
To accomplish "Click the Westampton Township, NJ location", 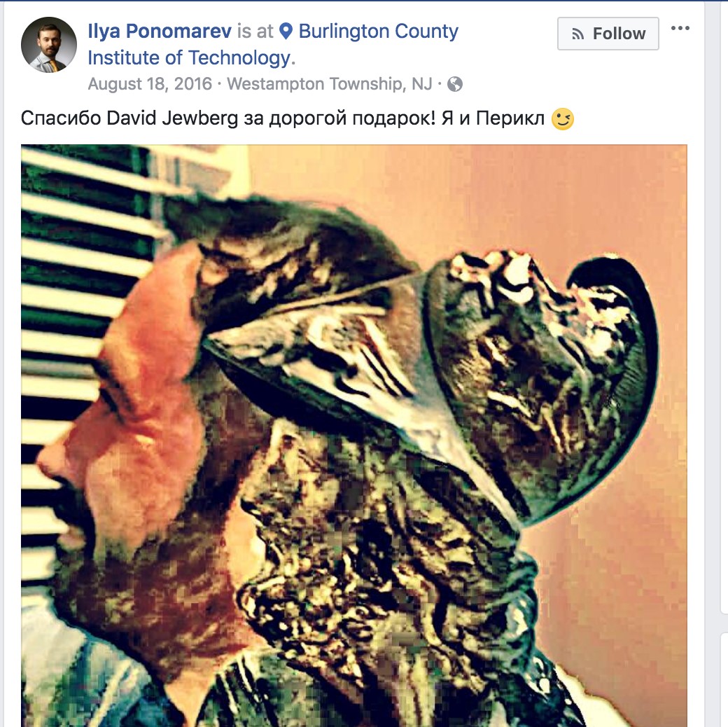I will click(329, 84).
